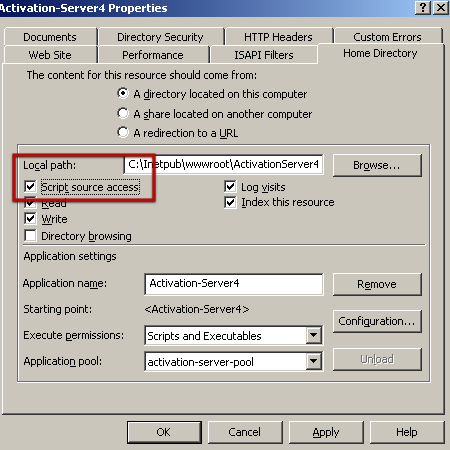Image resolution: width=450 pixels, height=450 pixels.
Task: Toggle the Script source access checkbox
Action: click(x=30, y=186)
